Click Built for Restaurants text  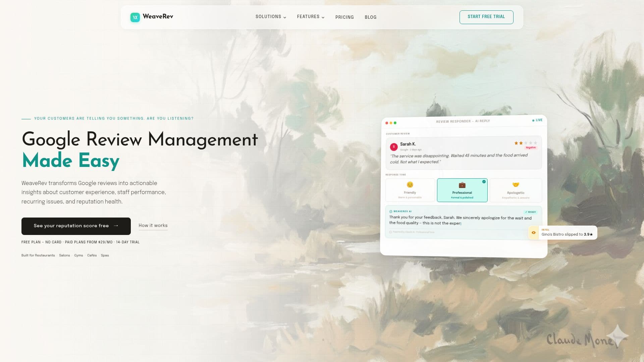pyautogui.click(x=38, y=255)
